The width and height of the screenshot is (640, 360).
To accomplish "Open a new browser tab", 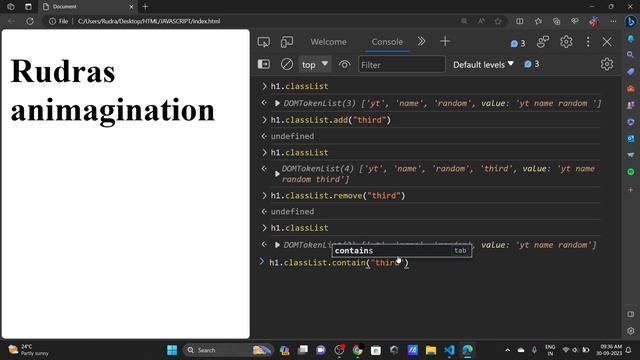I will point(145,7).
